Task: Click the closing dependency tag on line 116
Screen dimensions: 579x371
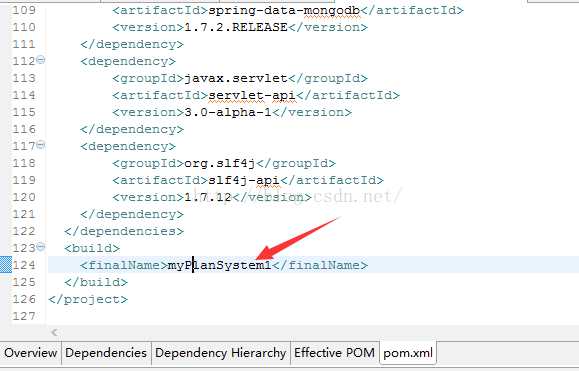Action: point(132,129)
